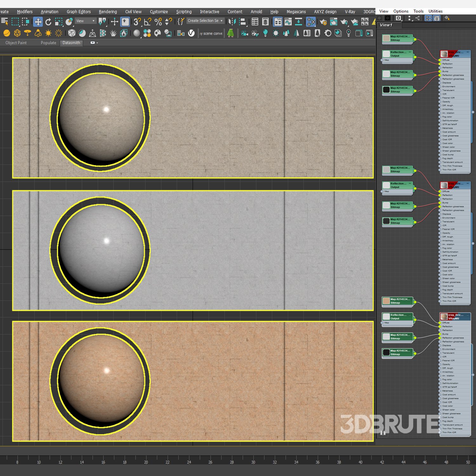Switch to the Populate tab
Screen dimensions: 476x476
[48, 43]
